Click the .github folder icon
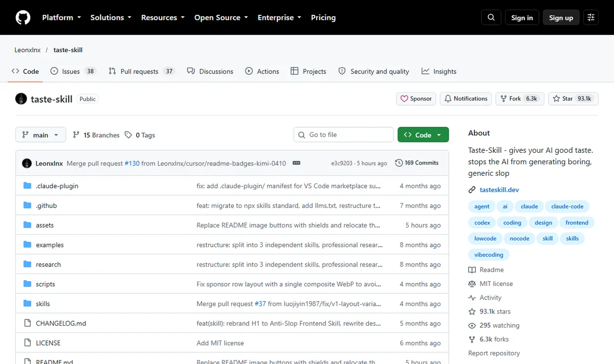 (x=28, y=206)
